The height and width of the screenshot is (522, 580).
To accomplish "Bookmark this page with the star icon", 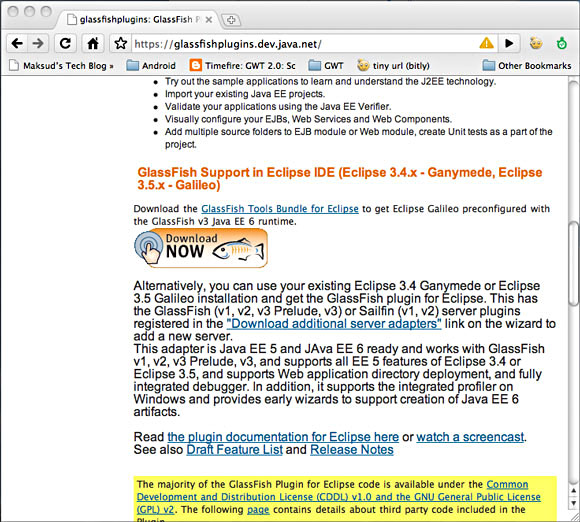I will 120,44.
